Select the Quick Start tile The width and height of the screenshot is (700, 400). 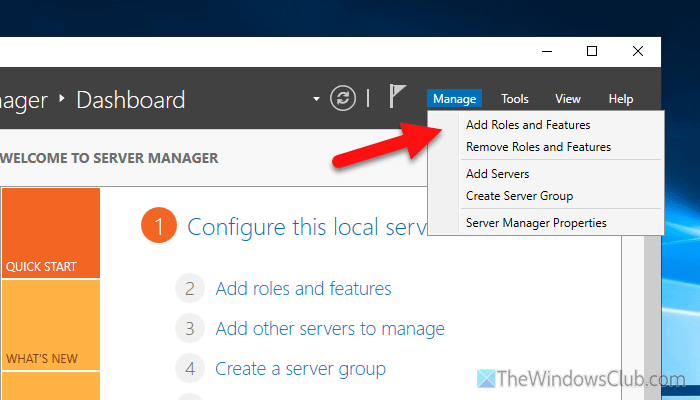point(51,233)
